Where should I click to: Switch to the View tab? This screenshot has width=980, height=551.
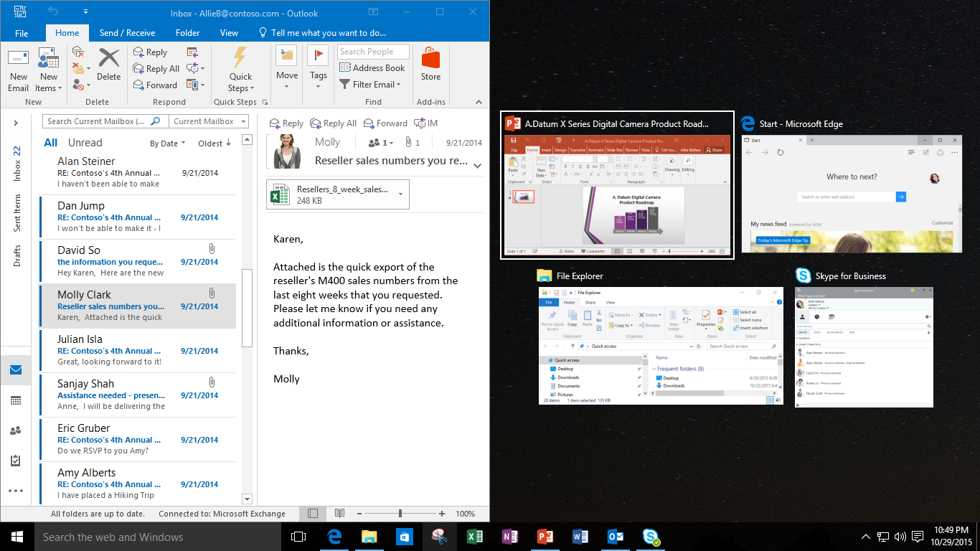(x=229, y=33)
